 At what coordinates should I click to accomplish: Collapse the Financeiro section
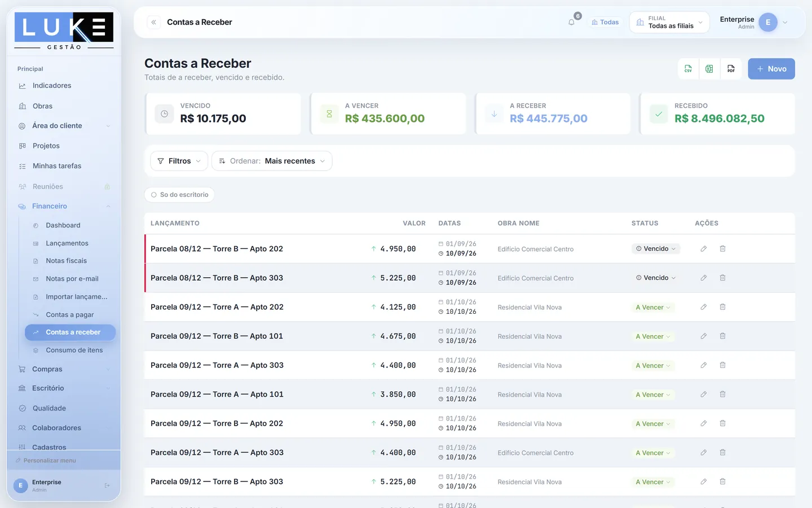(64, 206)
